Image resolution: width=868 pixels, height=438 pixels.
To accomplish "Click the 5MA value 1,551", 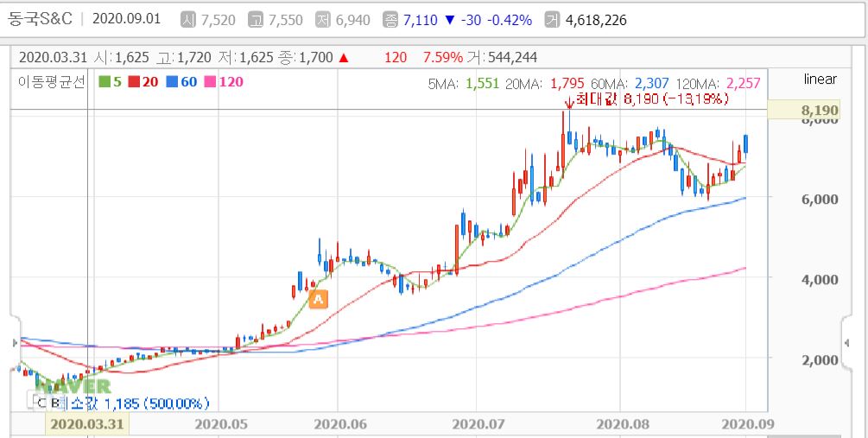I will pos(482,84).
